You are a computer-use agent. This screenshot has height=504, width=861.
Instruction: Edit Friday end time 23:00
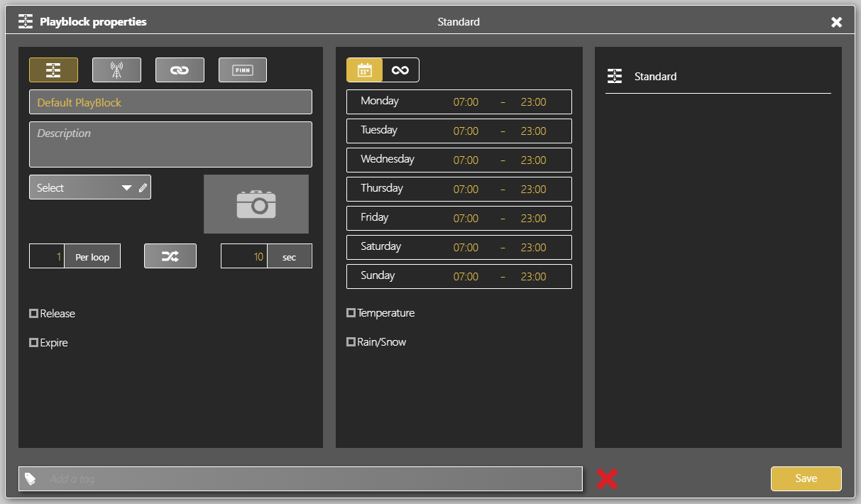(533, 219)
